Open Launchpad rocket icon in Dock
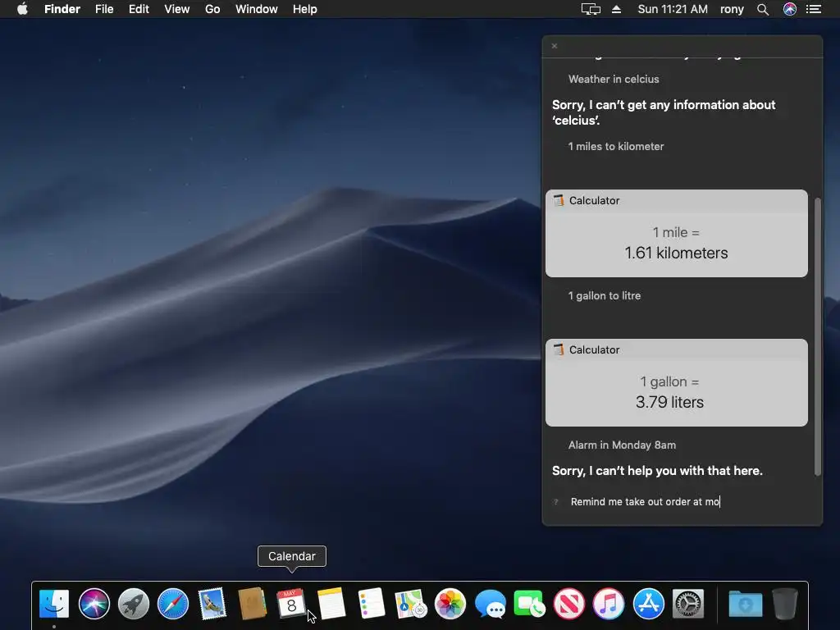840x630 pixels. (x=134, y=604)
